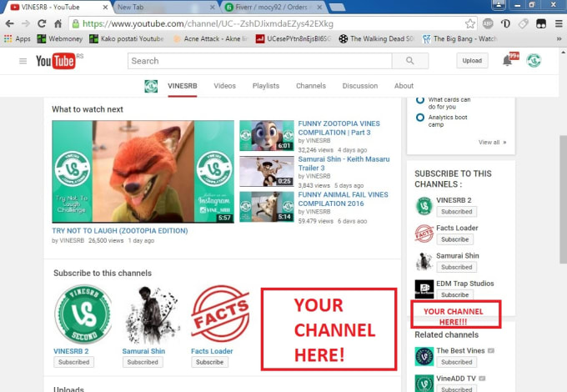Bookmark this page with the star icon
The image size is (567, 392).
pos(469,24)
